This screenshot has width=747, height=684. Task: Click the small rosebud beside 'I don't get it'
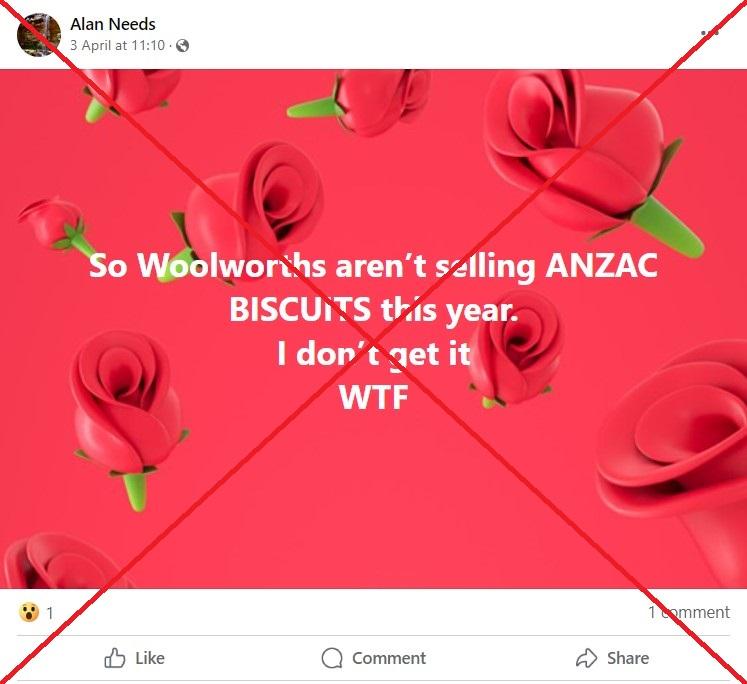point(517,350)
